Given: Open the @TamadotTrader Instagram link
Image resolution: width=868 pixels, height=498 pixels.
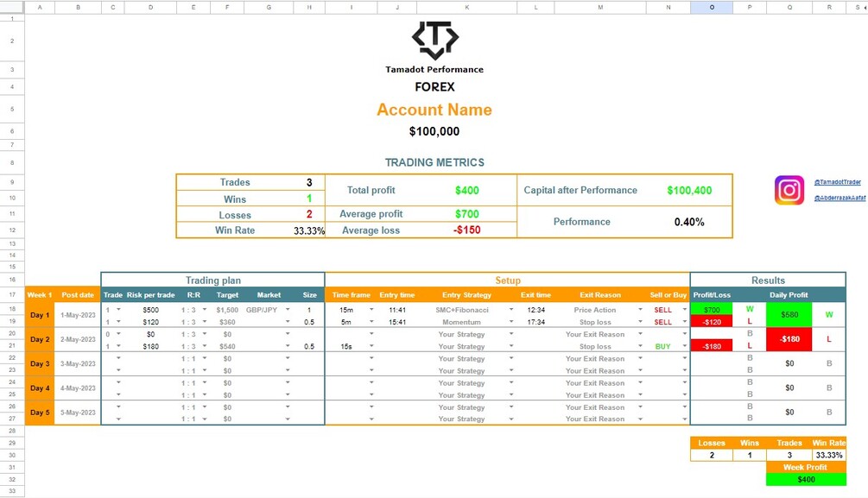Looking at the screenshot, I should (837, 182).
